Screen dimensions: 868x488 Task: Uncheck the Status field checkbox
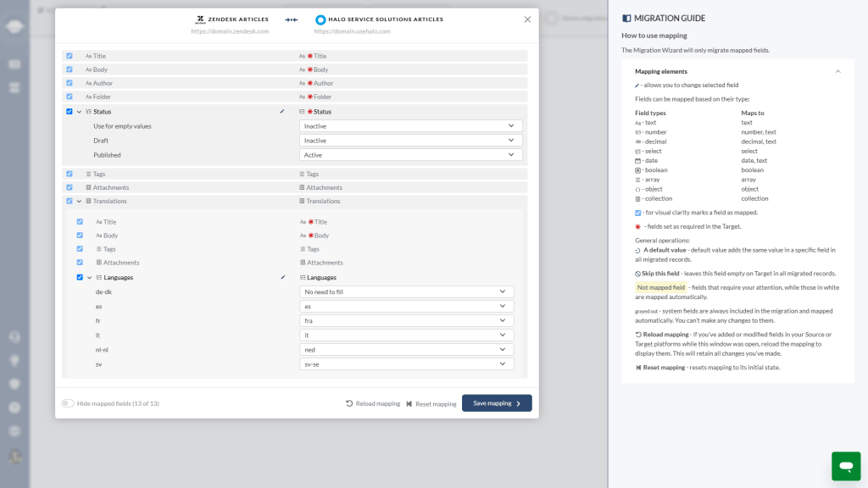70,111
